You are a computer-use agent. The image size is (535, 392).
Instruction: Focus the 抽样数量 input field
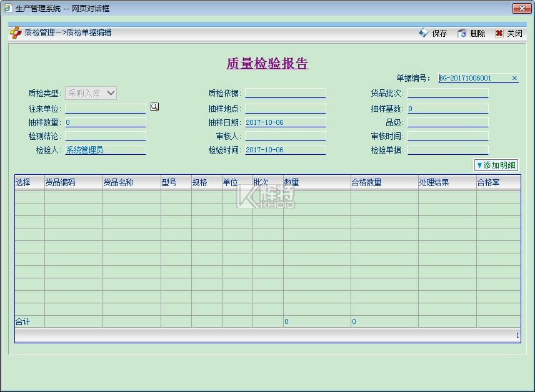pos(105,122)
